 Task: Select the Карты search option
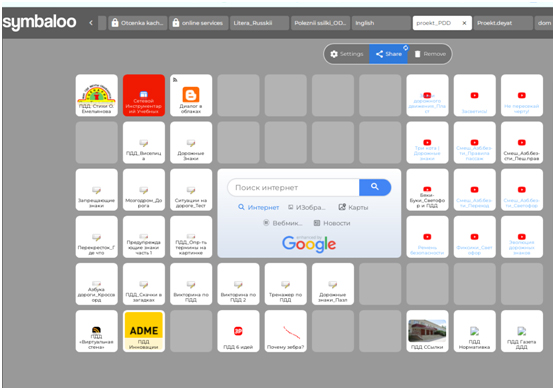353,207
